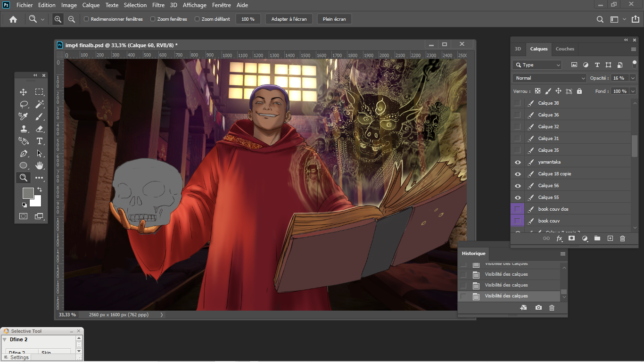Open the layer filter Type dropdown
The height and width of the screenshot is (362, 644).
pos(537,65)
